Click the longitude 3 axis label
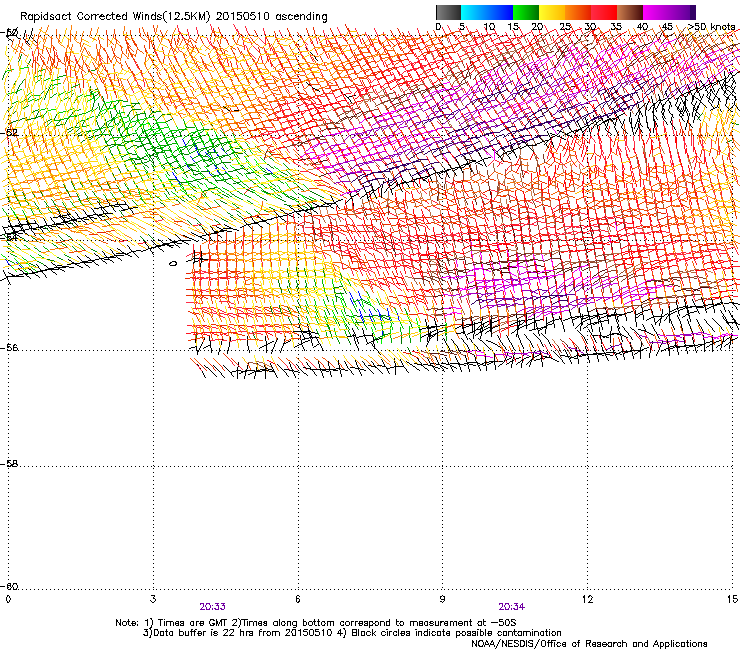 coord(153,599)
